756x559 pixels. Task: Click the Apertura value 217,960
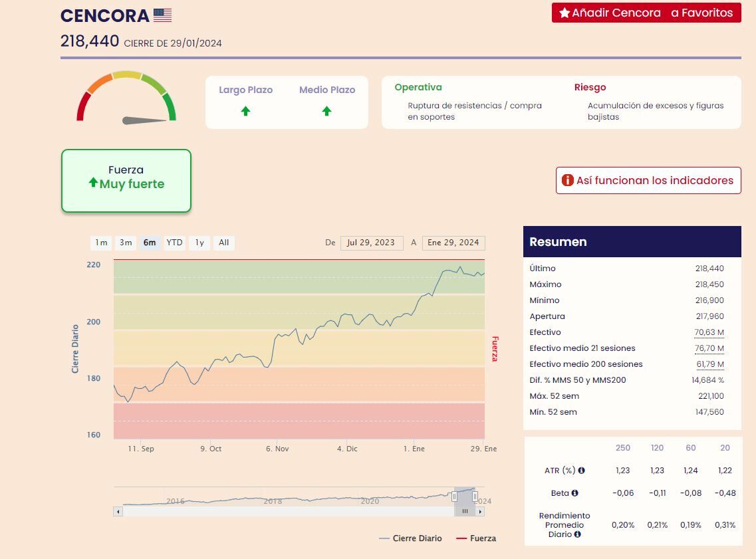709,316
